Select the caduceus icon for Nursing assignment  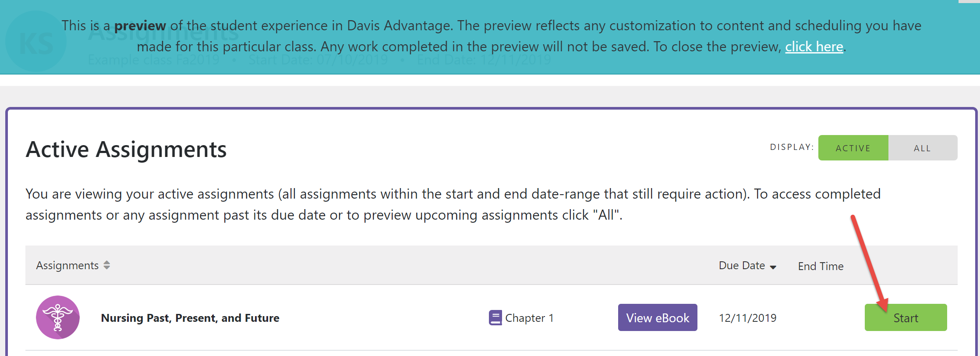point(57,317)
